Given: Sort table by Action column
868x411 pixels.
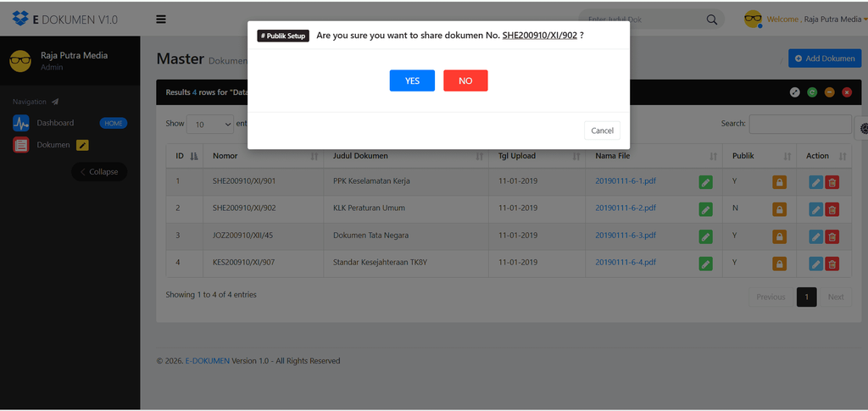Looking at the screenshot, I should pyautogui.click(x=824, y=156).
